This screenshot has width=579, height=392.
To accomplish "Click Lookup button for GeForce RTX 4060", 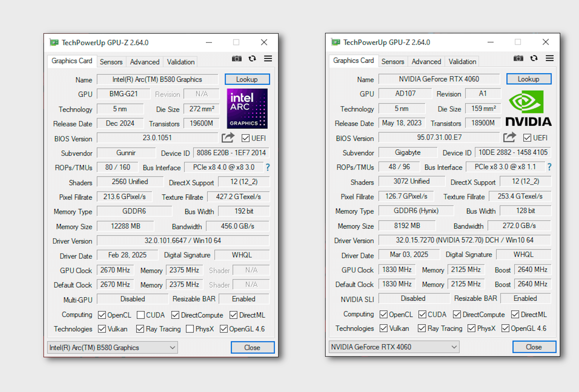I will coord(529,79).
